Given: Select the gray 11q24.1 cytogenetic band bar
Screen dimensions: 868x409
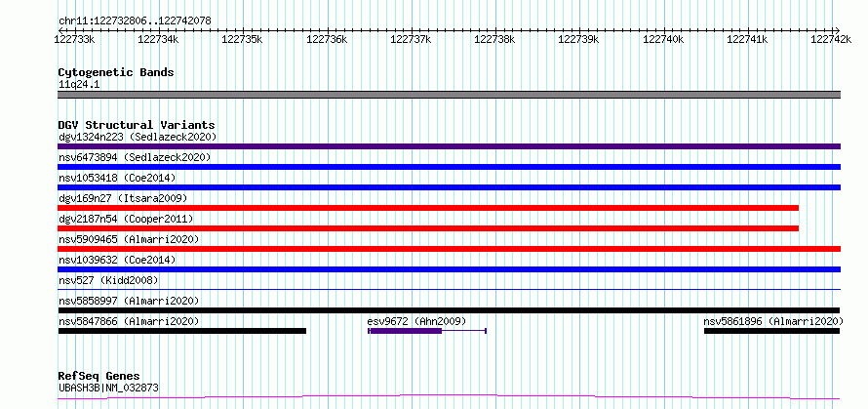Looking at the screenshot, I should pyautogui.click(x=449, y=95).
